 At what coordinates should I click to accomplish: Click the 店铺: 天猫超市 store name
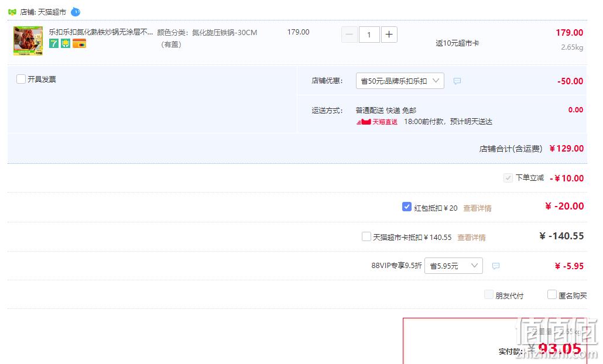[43, 12]
